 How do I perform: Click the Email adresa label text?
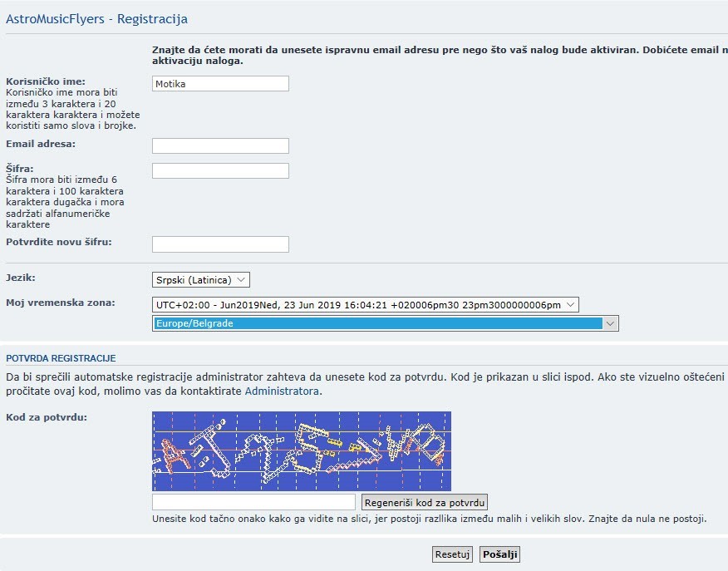pyautogui.click(x=41, y=144)
